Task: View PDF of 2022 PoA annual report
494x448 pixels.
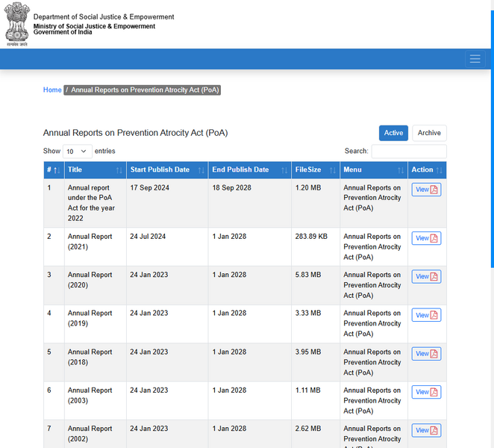Action: coord(426,190)
